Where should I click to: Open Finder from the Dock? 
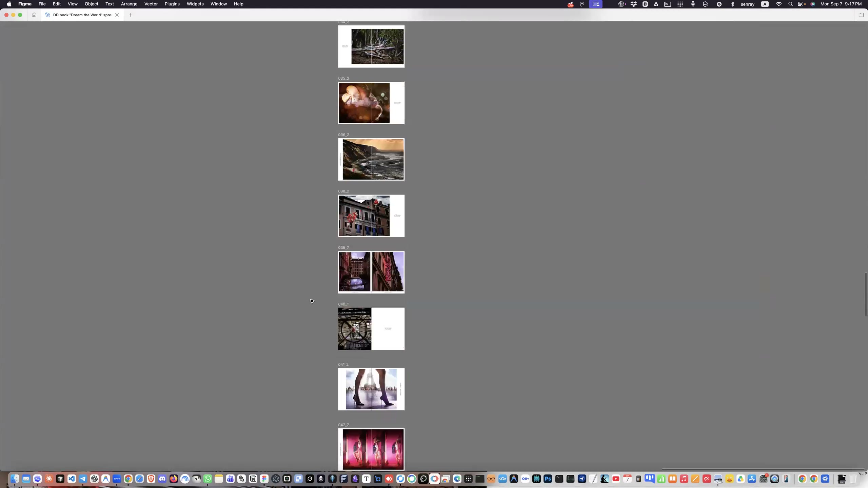(x=15, y=479)
